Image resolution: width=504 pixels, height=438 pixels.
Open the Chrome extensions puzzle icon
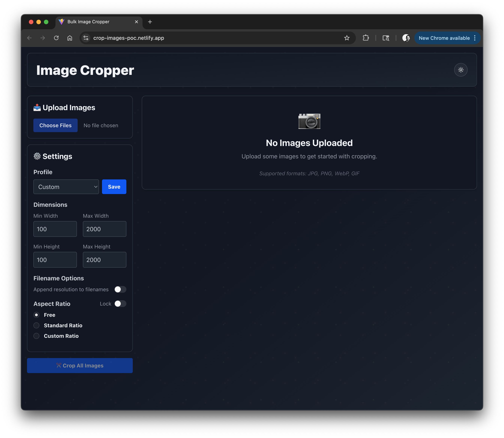tap(366, 38)
